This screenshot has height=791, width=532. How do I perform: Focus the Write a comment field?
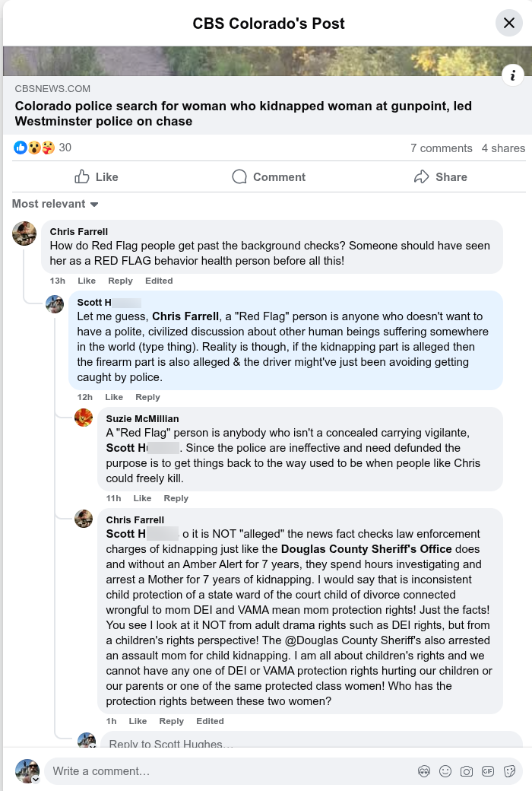228,771
